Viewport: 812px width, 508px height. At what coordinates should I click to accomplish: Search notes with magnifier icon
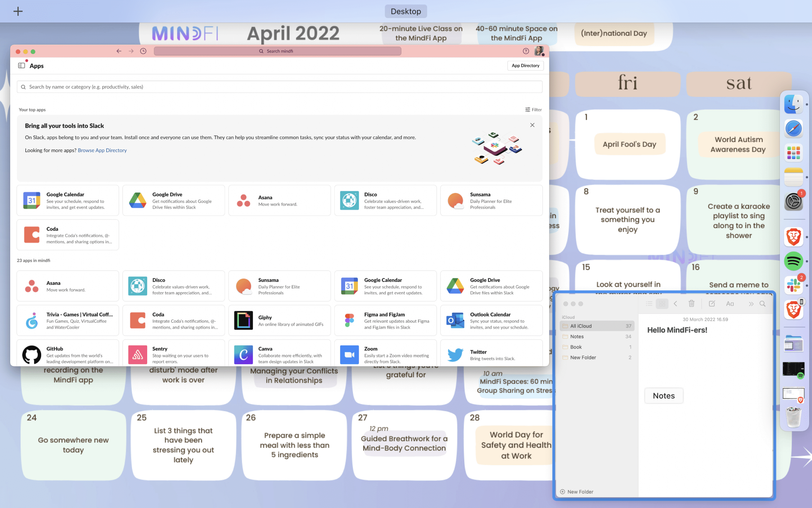pos(762,304)
